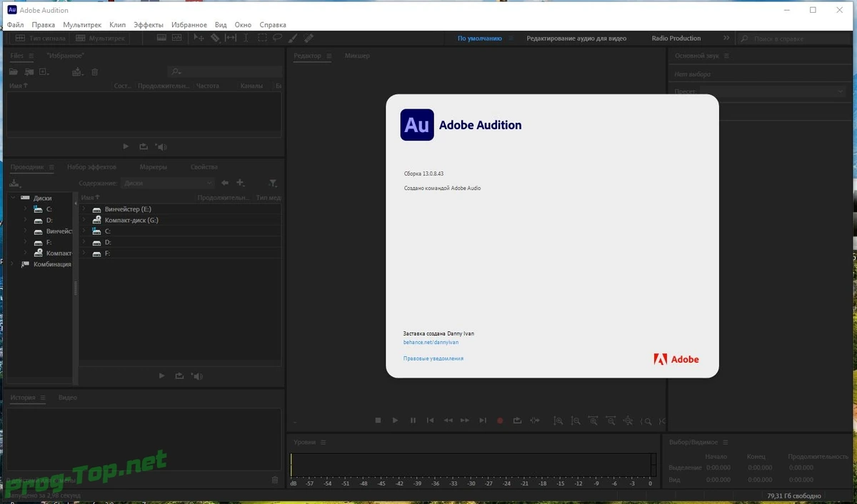Screen dimensions: 857x504
Task: Select the Компакт-диск (G:) entry
Action: pyautogui.click(x=131, y=220)
